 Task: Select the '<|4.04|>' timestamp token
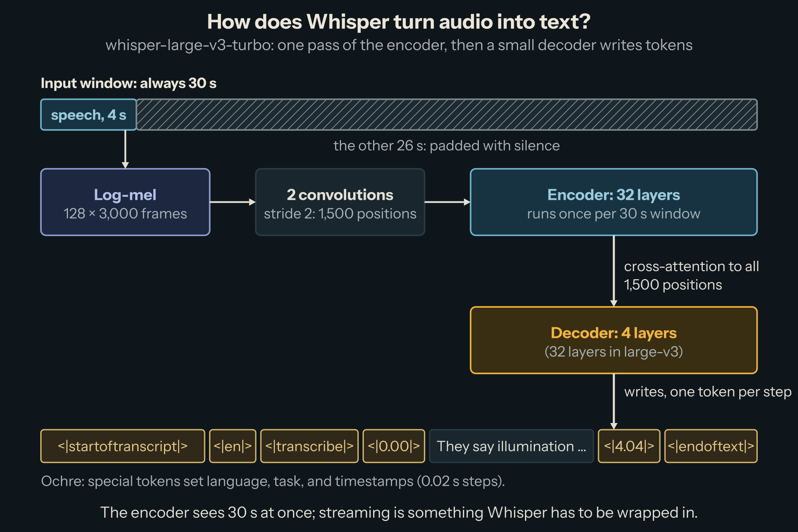[x=629, y=446]
